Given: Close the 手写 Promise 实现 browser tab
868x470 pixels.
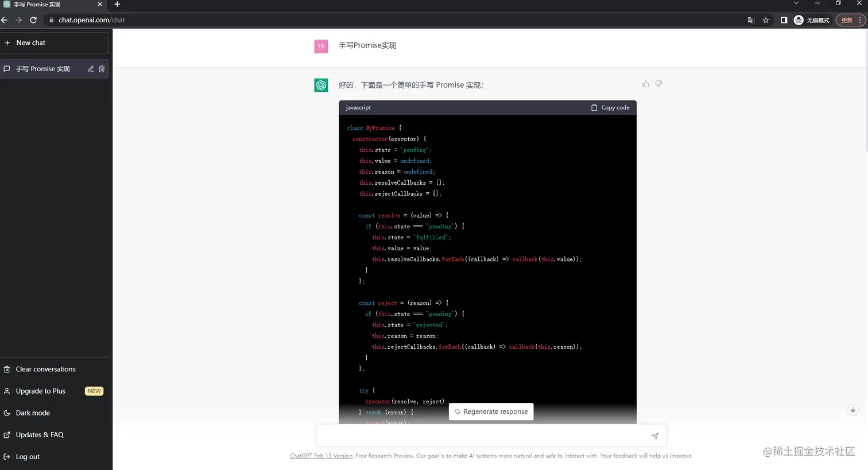Looking at the screenshot, I should click(100, 4).
